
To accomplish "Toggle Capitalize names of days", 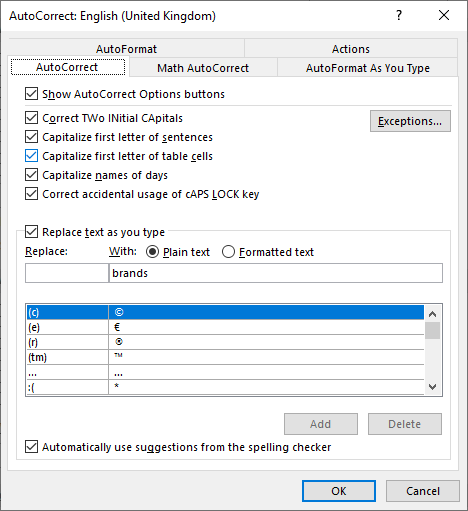I will pos(31,175).
